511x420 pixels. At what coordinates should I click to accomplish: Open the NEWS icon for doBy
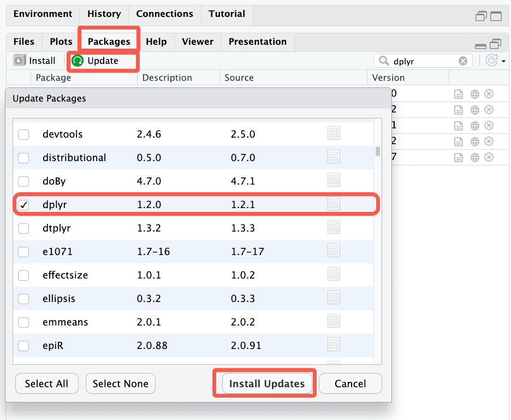(x=334, y=180)
